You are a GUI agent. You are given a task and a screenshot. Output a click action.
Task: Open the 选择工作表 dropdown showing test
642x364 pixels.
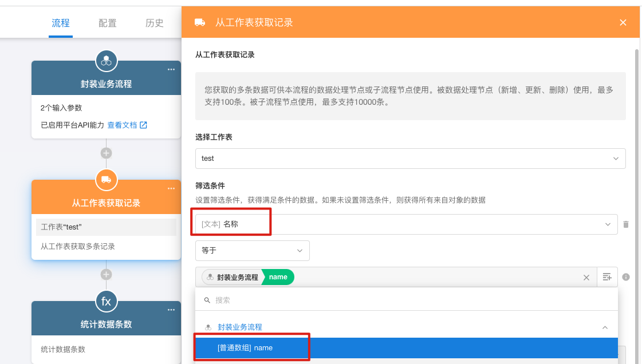(x=410, y=159)
